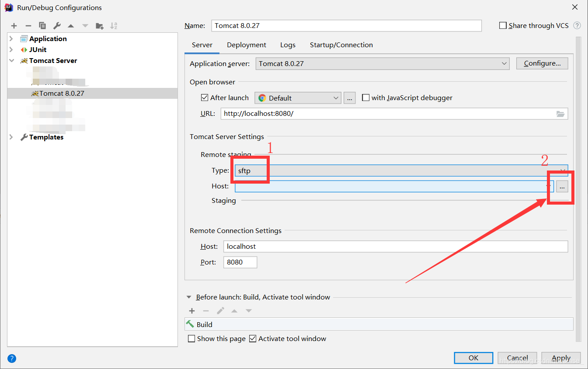Select Tomcat 8.0.27 in tree

click(92, 94)
